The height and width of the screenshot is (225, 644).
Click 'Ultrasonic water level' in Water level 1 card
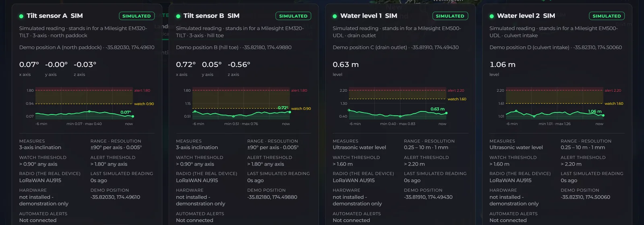tap(359, 147)
